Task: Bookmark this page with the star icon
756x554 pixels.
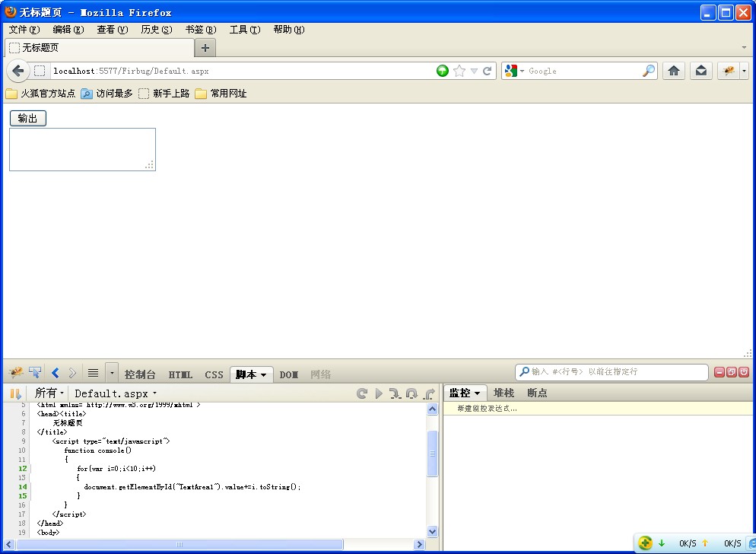Action: pos(459,71)
